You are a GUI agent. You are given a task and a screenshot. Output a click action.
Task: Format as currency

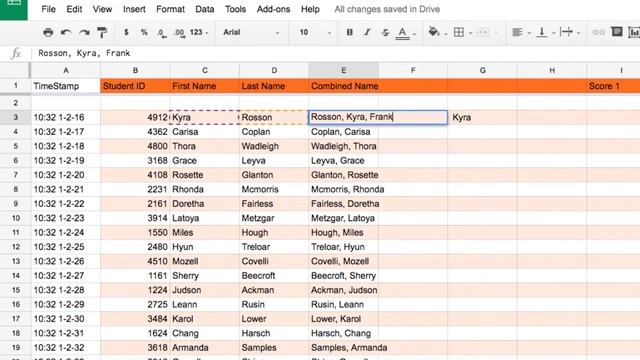tap(126, 32)
